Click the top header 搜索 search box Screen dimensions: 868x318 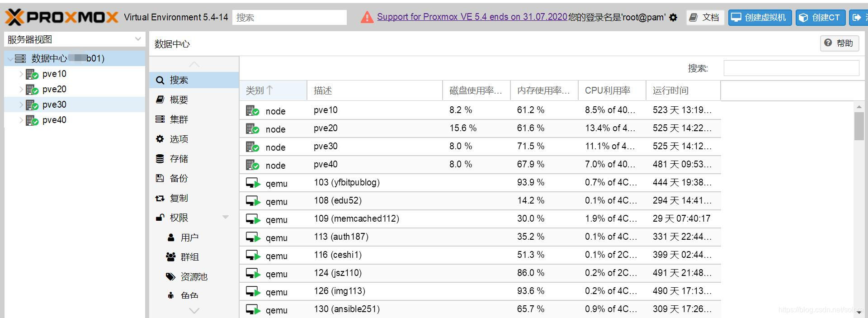[x=289, y=18]
